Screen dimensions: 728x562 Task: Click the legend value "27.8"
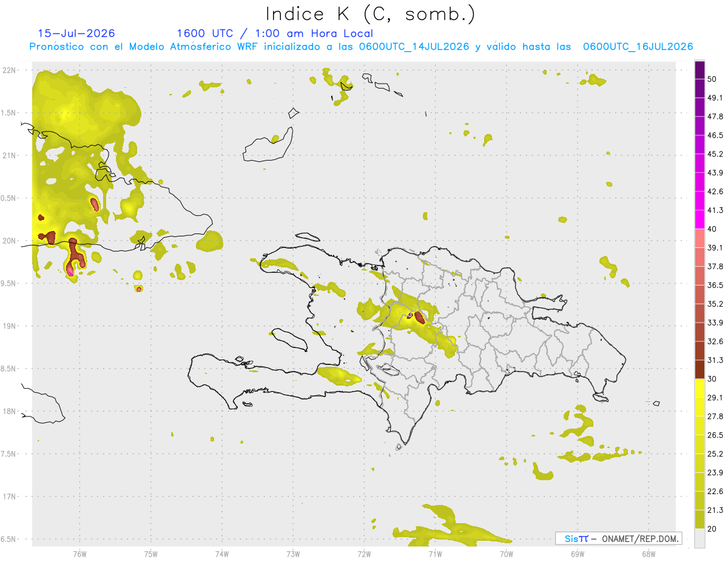pyautogui.click(x=716, y=416)
